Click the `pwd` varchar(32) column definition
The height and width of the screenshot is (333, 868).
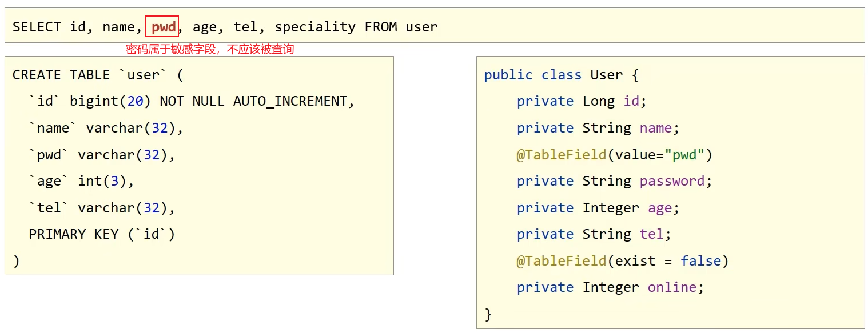click(102, 155)
